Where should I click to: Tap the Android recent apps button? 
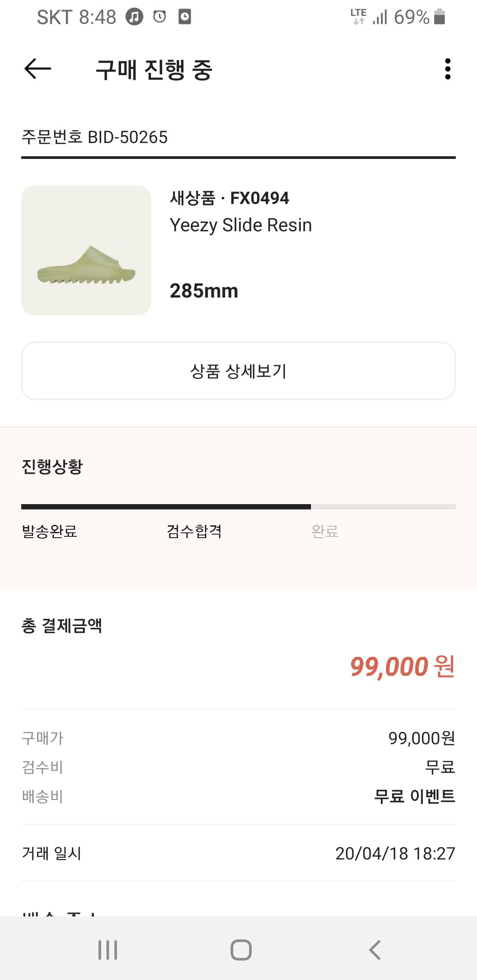107,950
